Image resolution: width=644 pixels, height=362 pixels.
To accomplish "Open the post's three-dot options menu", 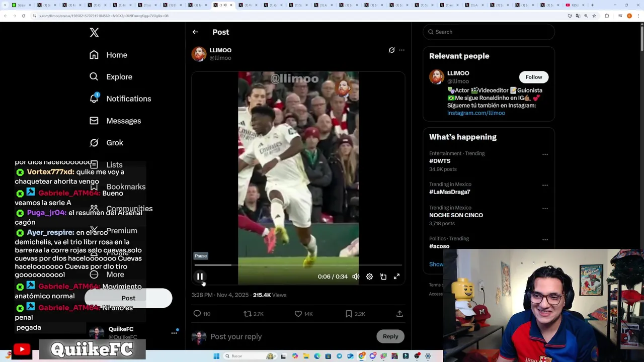I will [401, 50].
